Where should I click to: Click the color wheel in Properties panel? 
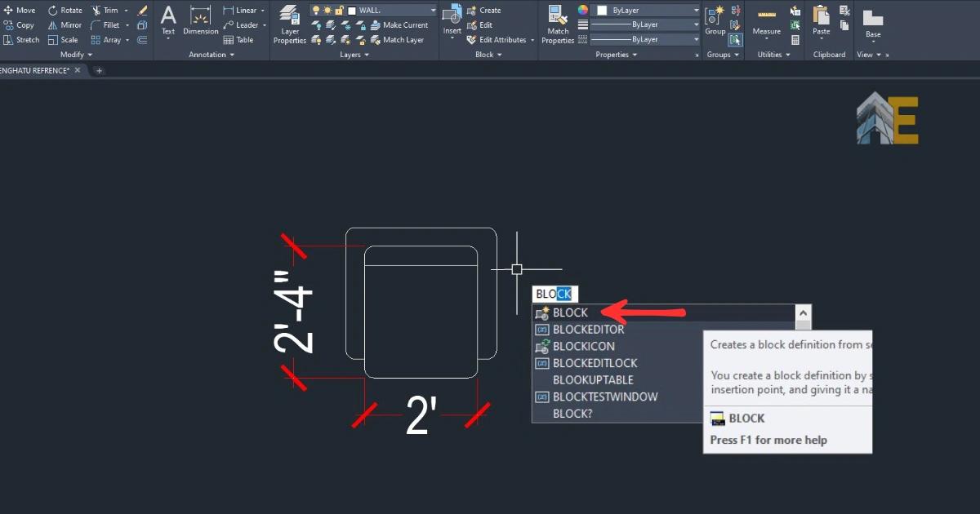pos(583,11)
